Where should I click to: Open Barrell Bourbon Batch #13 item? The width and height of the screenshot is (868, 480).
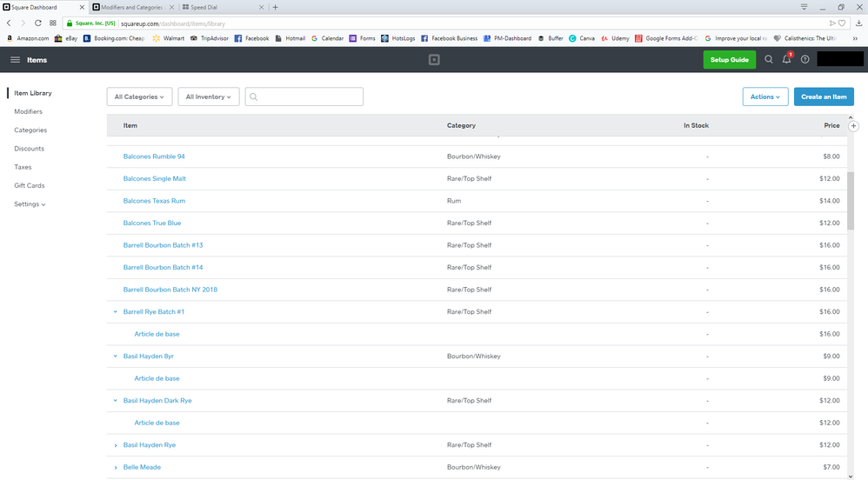(163, 245)
